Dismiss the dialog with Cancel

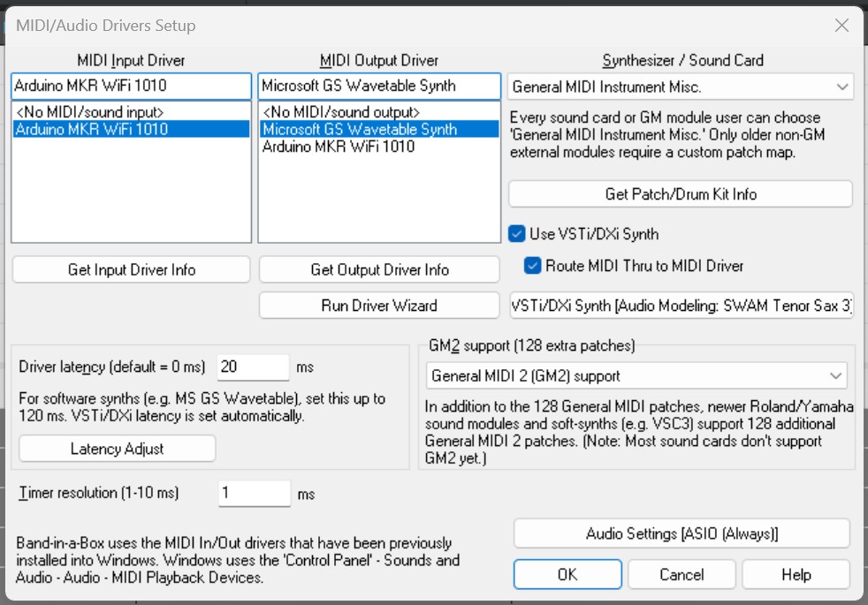tap(681, 574)
